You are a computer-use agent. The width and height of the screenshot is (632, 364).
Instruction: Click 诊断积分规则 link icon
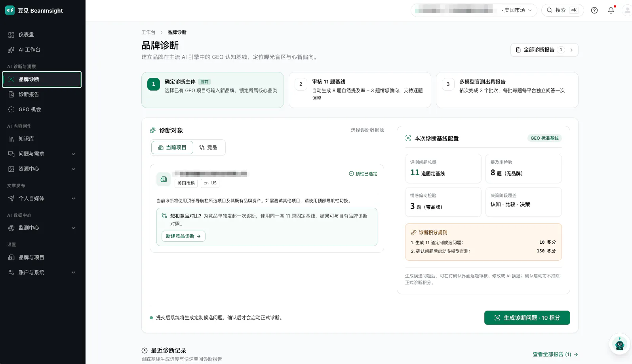[x=414, y=233]
